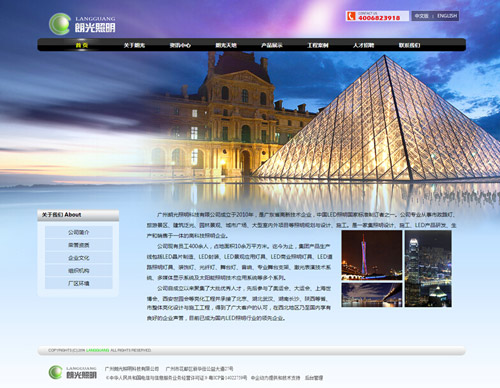Screen dimensions: 500x388
Task: Select 朗光天地 in the navigation bar
Action: coord(226,45)
